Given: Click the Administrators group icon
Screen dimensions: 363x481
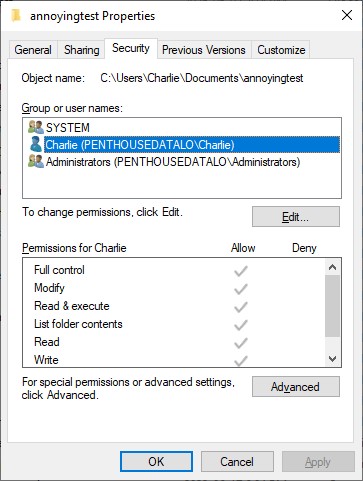Looking at the screenshot, I should (x=36, y=161).
